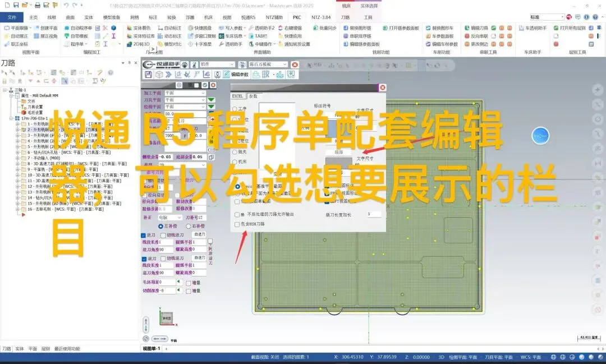This screenshot has width=606, height=364.
Task: Collapse the 17m-706-03a-1 tree group
Action: pos(12,118)
